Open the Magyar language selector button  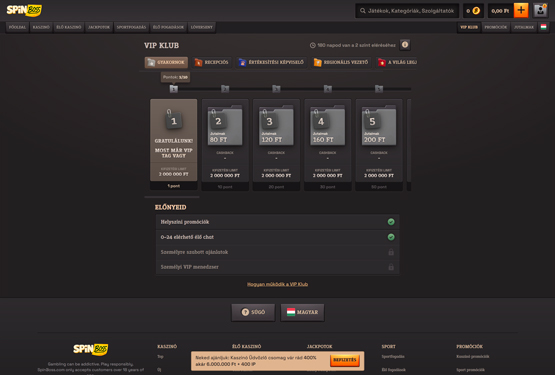pyautogui.click(x=302, y=312)
